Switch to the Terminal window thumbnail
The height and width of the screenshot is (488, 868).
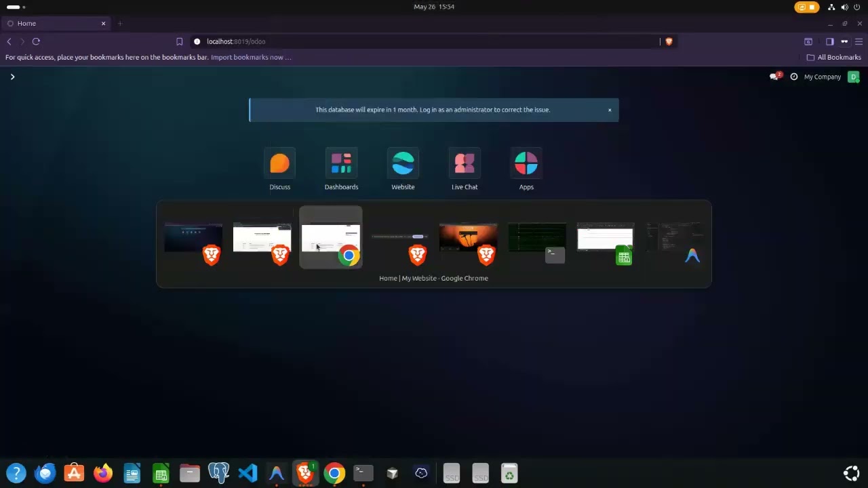click(x=537, y=239)
